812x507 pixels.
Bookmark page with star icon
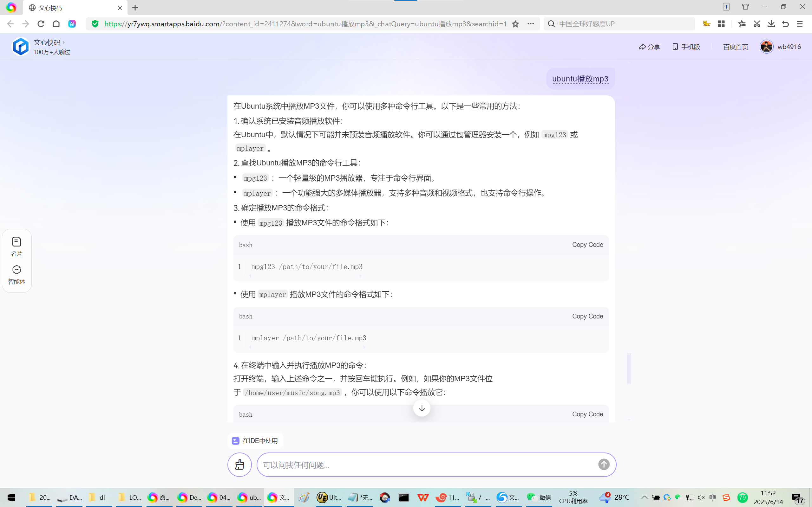(x=515, y=24)
